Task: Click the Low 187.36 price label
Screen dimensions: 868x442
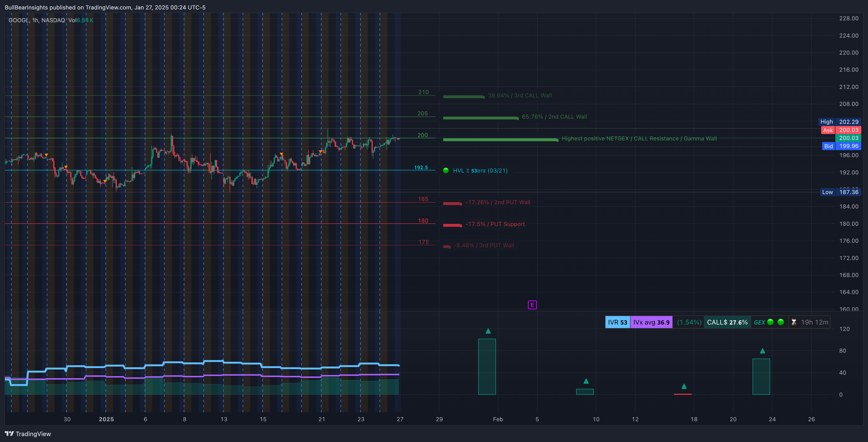Action: click(840, 192)
